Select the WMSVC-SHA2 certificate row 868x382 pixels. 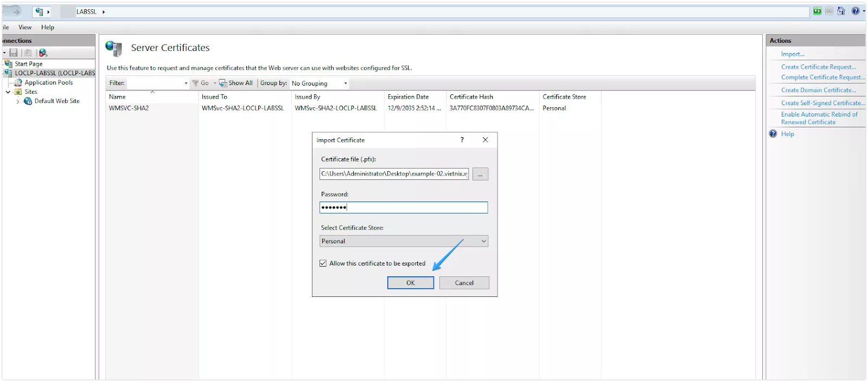129,108
